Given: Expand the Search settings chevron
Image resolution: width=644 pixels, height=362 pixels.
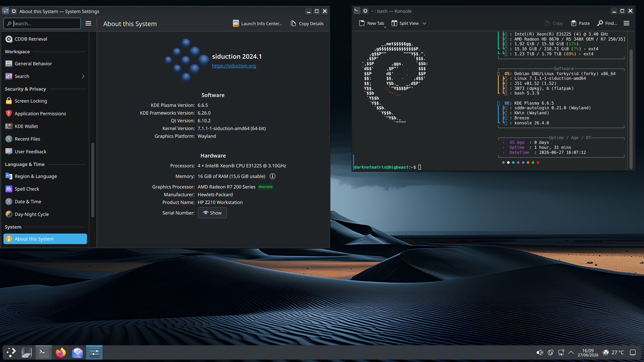Looking at the screenshot, I should (x=83, y=76).
